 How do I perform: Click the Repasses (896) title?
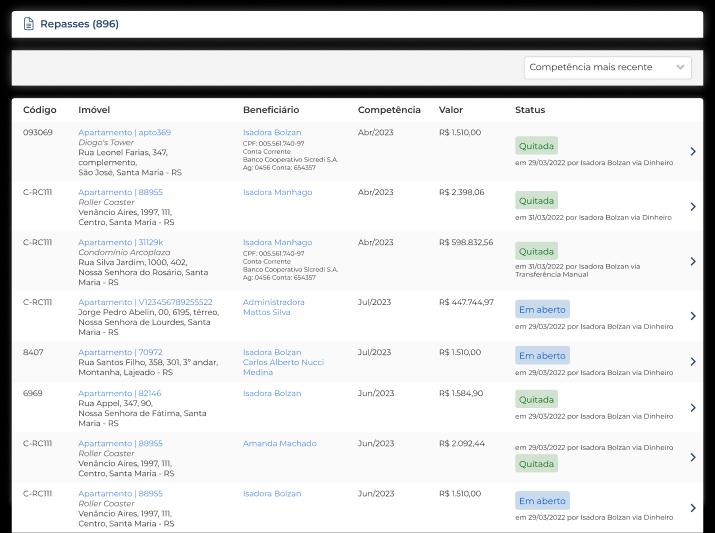[x=79, y=24]
